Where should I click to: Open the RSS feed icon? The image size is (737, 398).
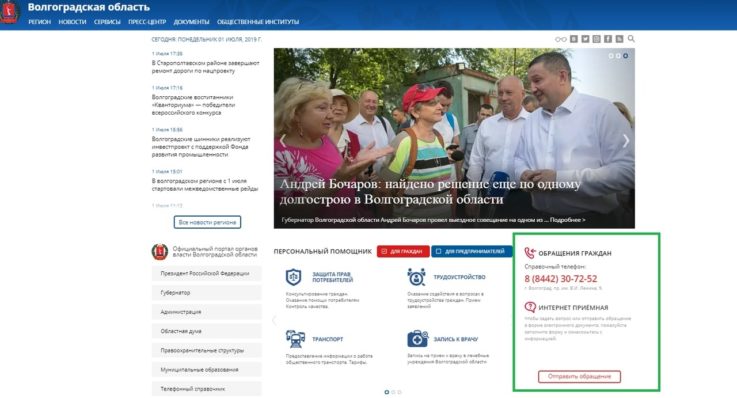619,39
